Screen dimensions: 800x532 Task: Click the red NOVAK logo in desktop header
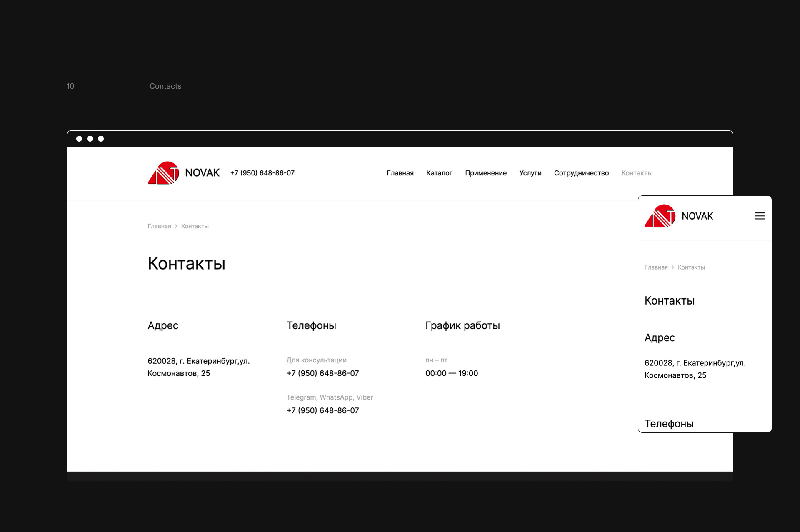click(x=164, y=173)
